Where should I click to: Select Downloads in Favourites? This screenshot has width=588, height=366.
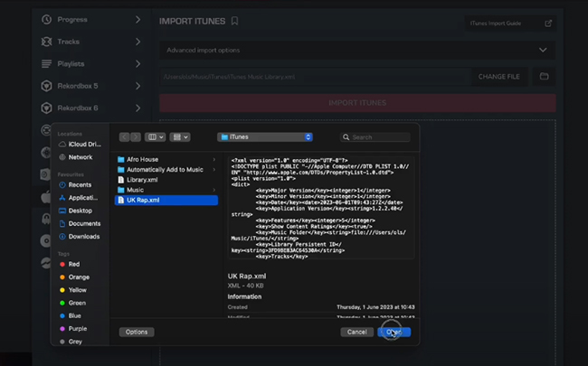[80, 237]
